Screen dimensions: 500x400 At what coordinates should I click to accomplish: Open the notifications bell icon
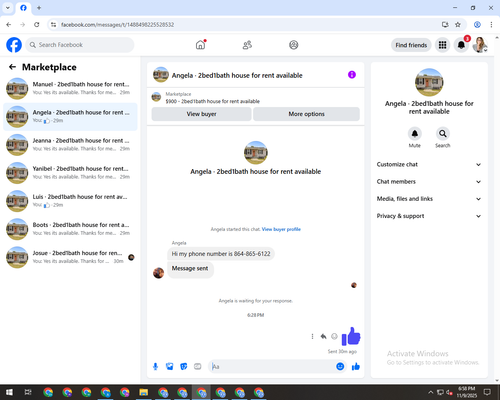(461, 45)
